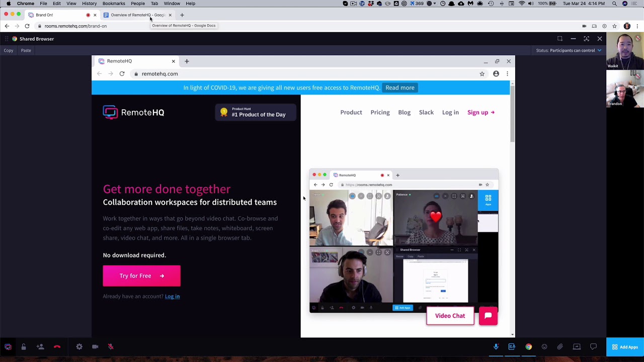Click the Shared Browser fullscreen focus icon

(x=586, y=39)
